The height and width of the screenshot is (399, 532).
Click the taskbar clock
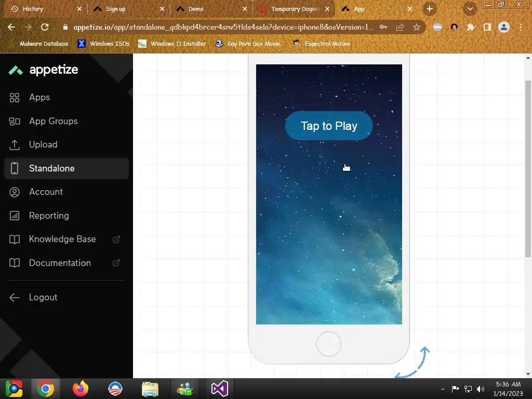pyautogui.click(x=508, y=389)
